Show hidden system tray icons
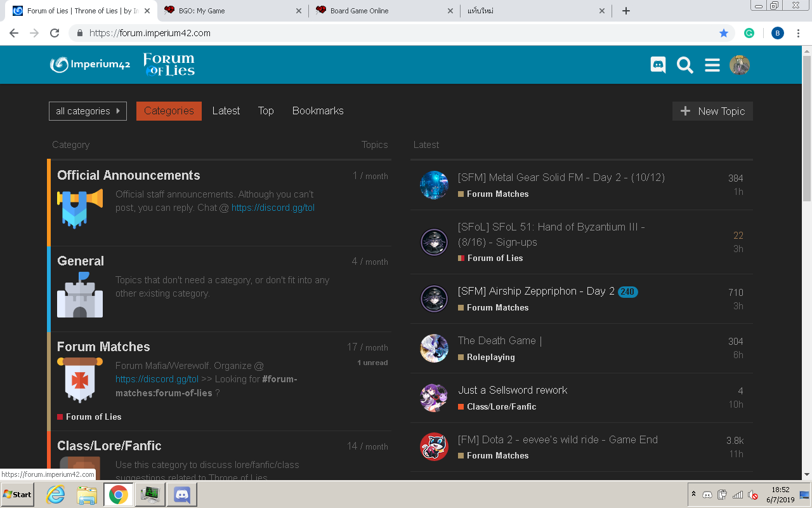The height and width of the screenshot is (508, 812). point(693,494)
